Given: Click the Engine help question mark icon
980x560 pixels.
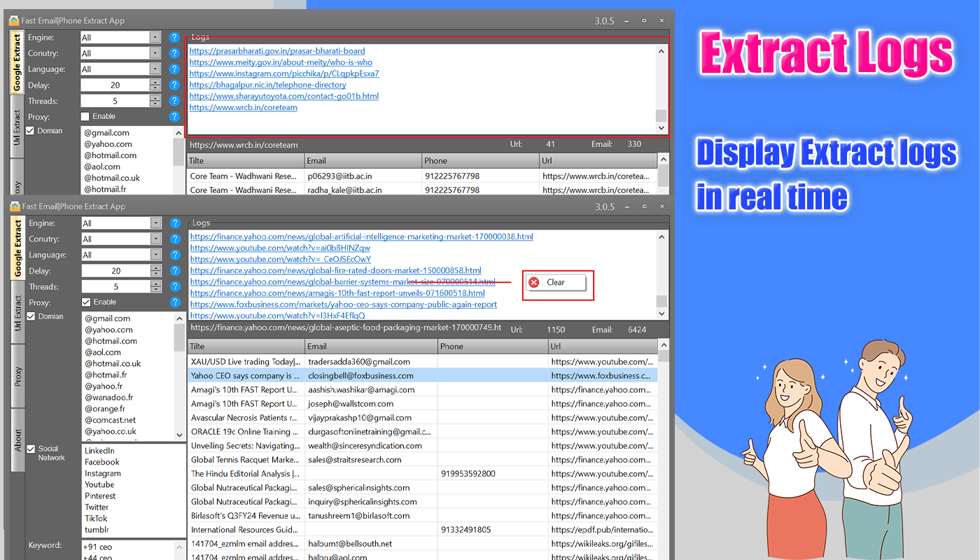Looking at the screenshot, I should tap(174, 37).
